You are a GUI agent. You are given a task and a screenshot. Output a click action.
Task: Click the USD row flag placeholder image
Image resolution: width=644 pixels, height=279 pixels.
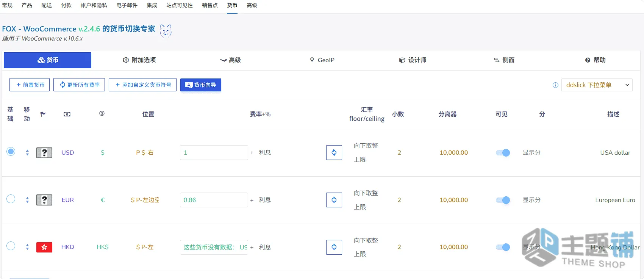point(44,152)
